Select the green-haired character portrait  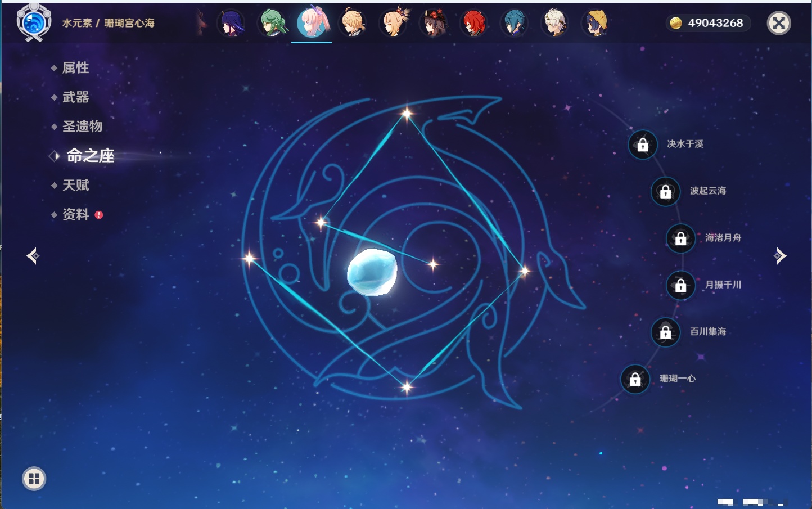pos(272,23)
